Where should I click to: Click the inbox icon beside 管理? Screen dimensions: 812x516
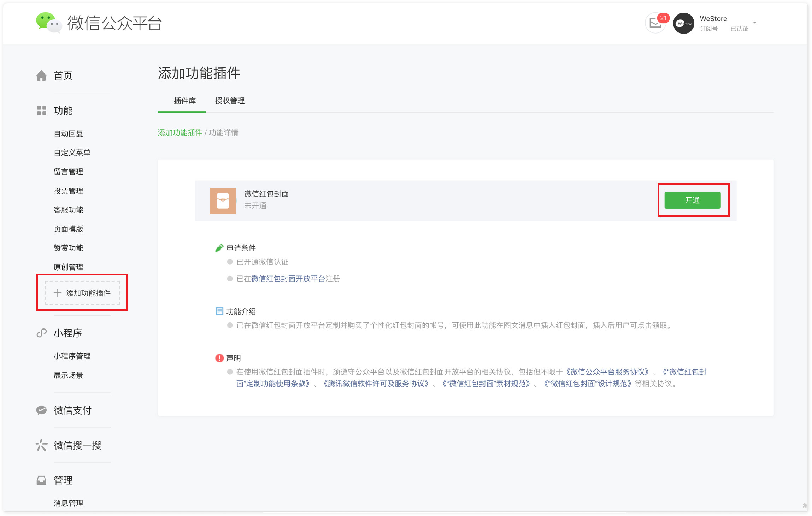tap(41, 480)
